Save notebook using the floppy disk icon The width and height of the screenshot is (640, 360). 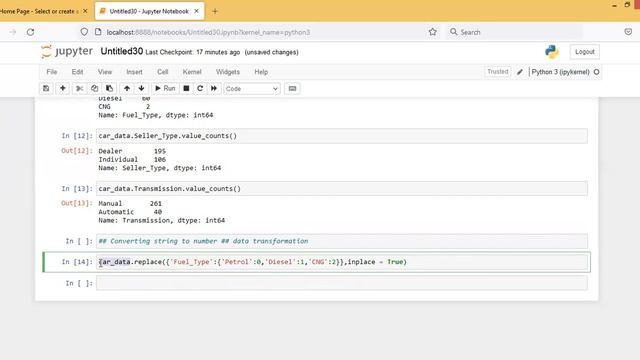click(46, 89)
